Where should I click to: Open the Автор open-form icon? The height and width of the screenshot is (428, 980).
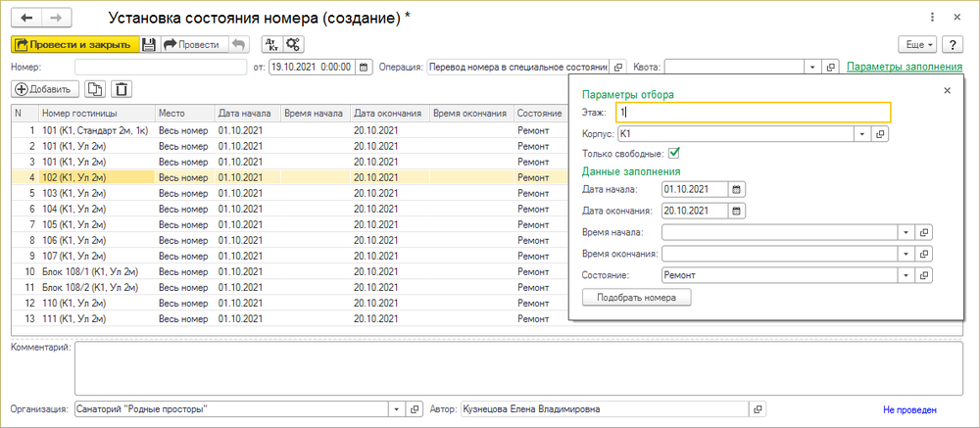tap(758, 409)
